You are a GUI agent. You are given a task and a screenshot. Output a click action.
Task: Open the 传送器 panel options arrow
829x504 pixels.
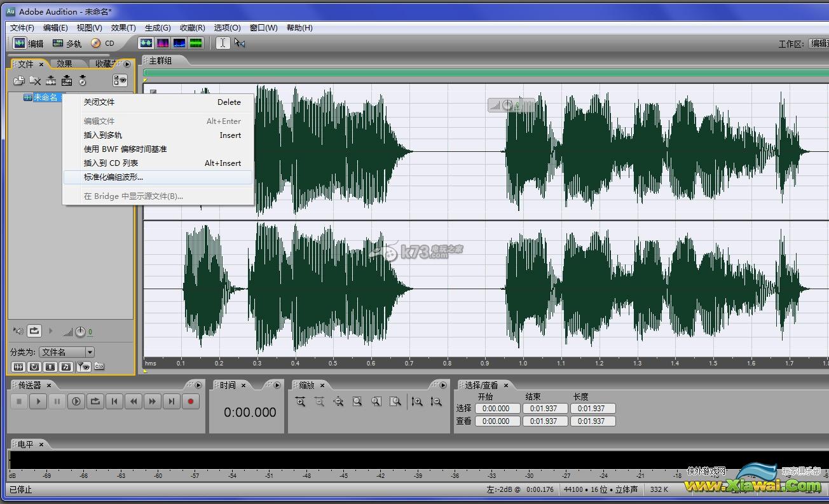pos(198,385)
